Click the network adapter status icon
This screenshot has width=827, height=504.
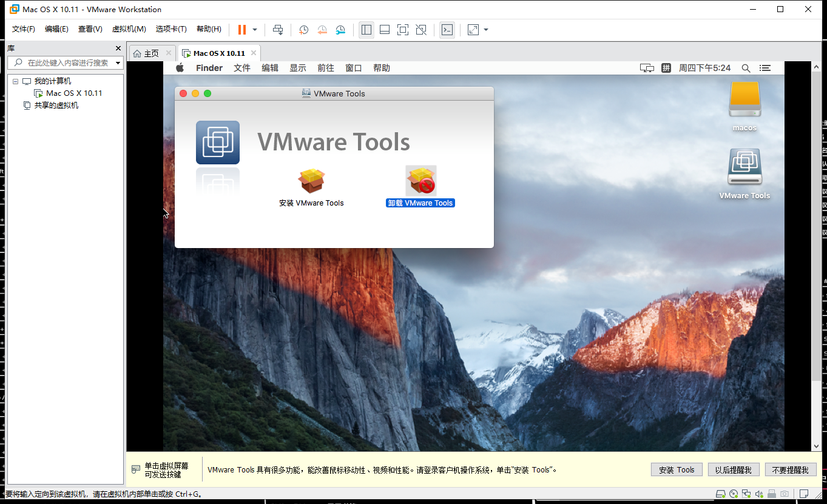tap(746, 494)
